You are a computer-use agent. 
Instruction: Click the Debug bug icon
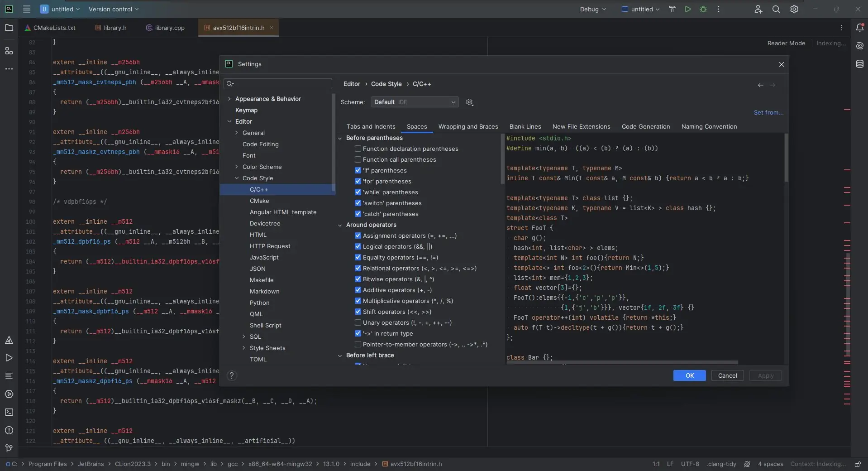pos(703,9)
